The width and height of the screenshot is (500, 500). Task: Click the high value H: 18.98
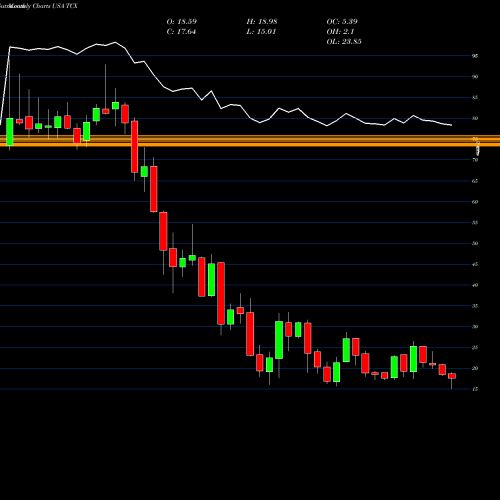pyautogui.click(x=262, y=22)
